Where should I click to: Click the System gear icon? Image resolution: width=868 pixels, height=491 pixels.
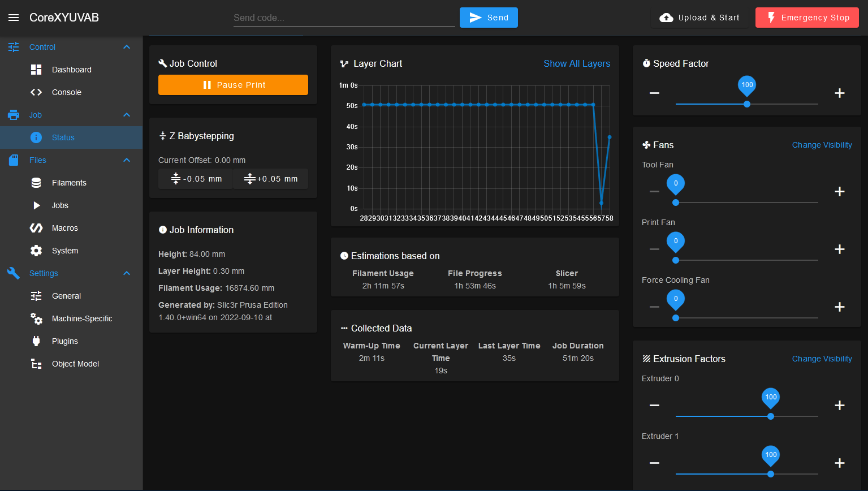pos(36,251)
